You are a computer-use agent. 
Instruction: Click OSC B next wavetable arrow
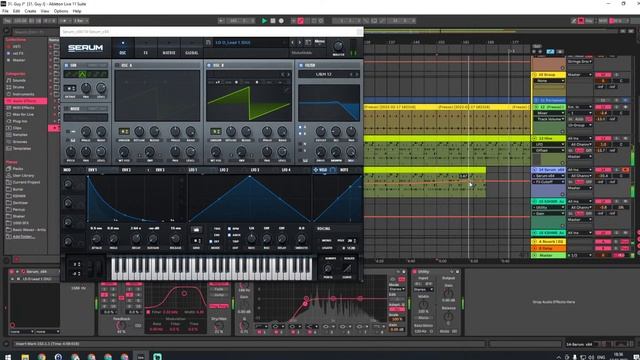tap(289, 74)
